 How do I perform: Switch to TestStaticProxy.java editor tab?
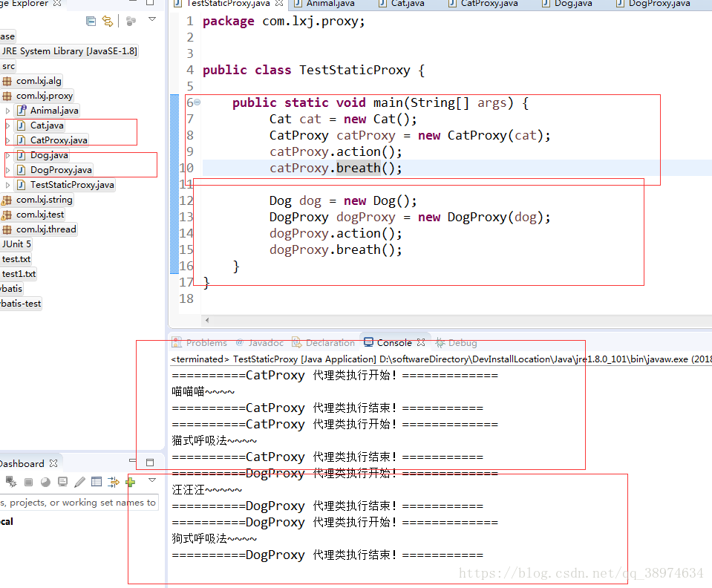(x=229, y=4)
